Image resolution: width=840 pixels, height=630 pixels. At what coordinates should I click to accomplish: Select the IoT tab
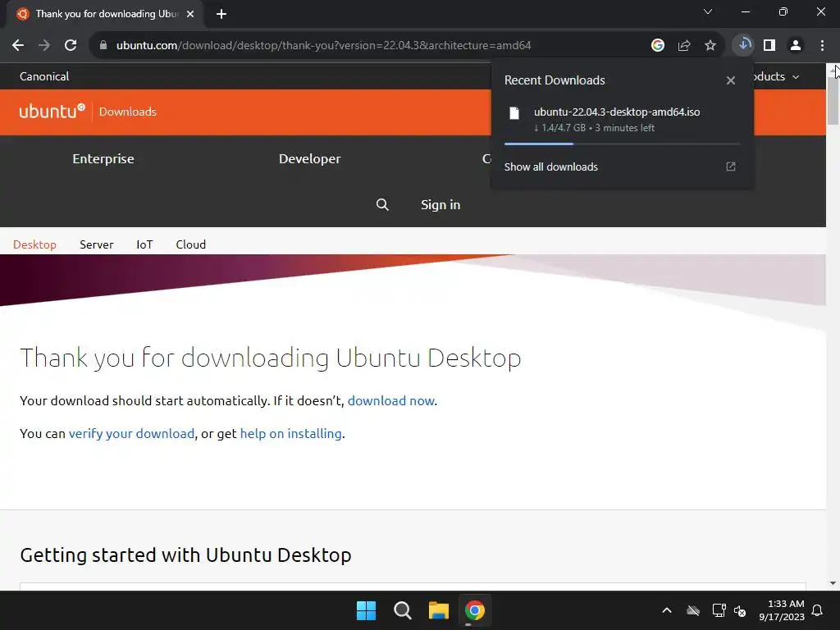(144, 244)
